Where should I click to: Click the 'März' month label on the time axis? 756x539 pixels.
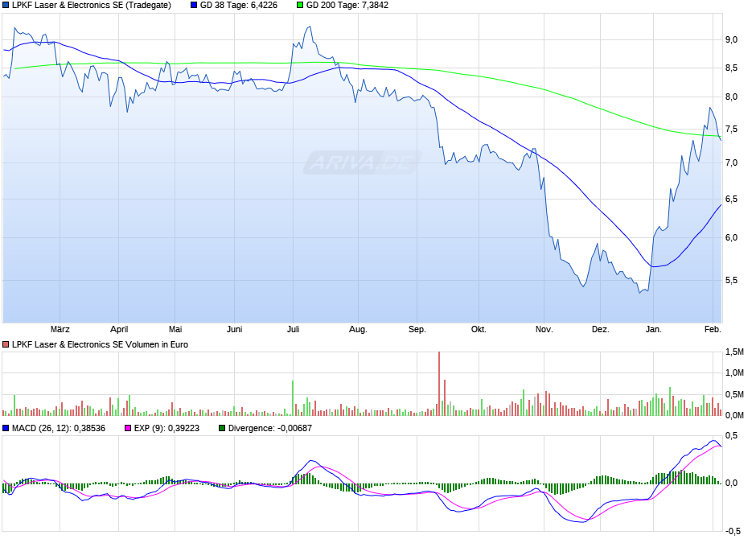click(x=60, y=329)
